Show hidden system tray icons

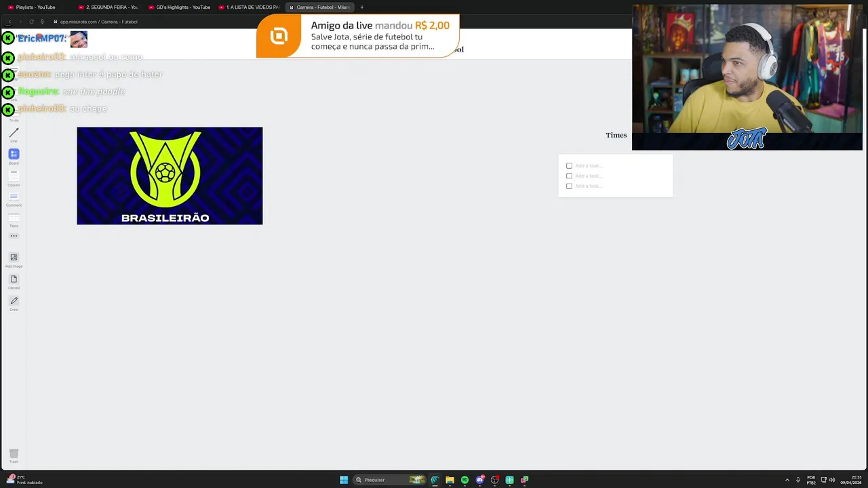pyautogui.click(x=787, y=480)
